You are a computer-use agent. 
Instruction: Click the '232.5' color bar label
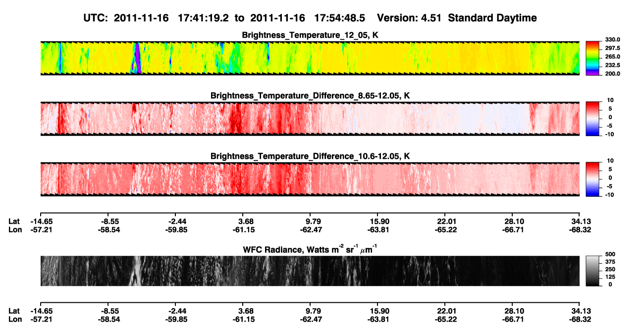click(612, 65)
